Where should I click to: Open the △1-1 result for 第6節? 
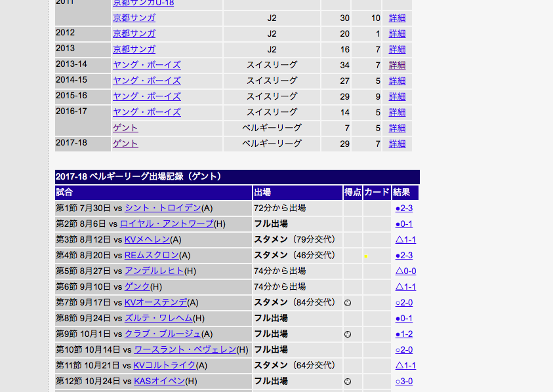[405, 287]
